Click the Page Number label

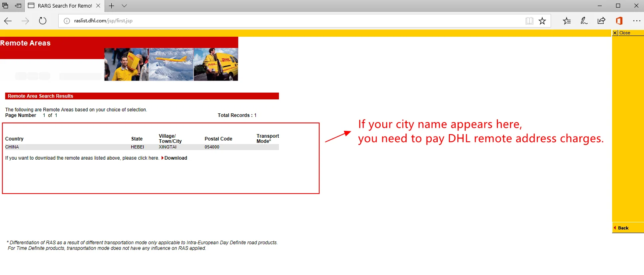coord(21,115)
